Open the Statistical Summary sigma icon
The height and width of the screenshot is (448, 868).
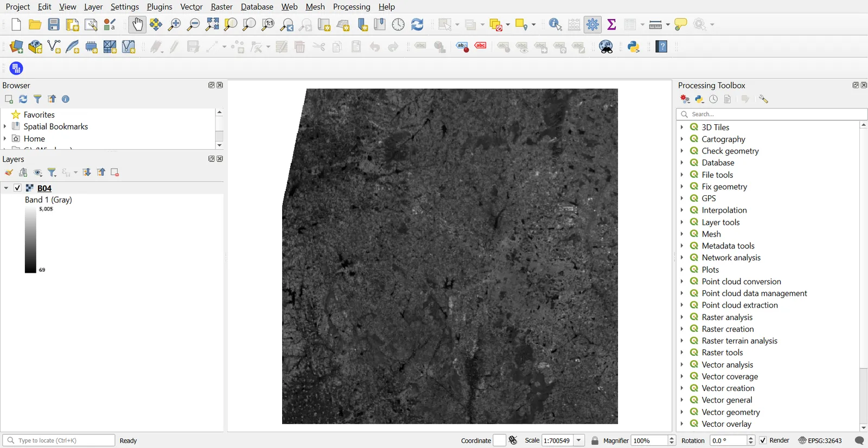pyautogui.click(x=612, y=24)
